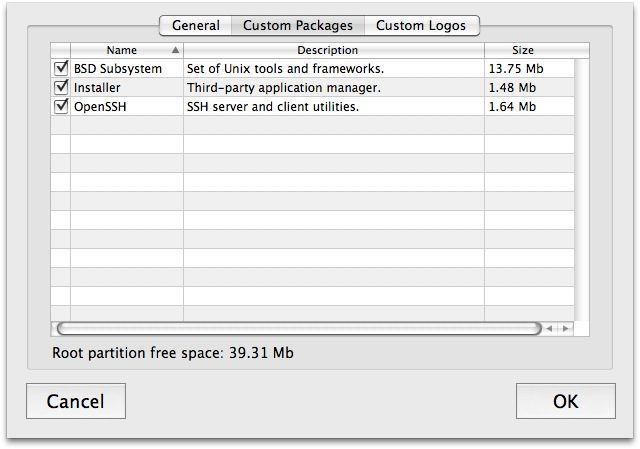This screenshot has width=640, height=449.
Task: Select the BSD Subsystem row name
Action: pos(117,69)
